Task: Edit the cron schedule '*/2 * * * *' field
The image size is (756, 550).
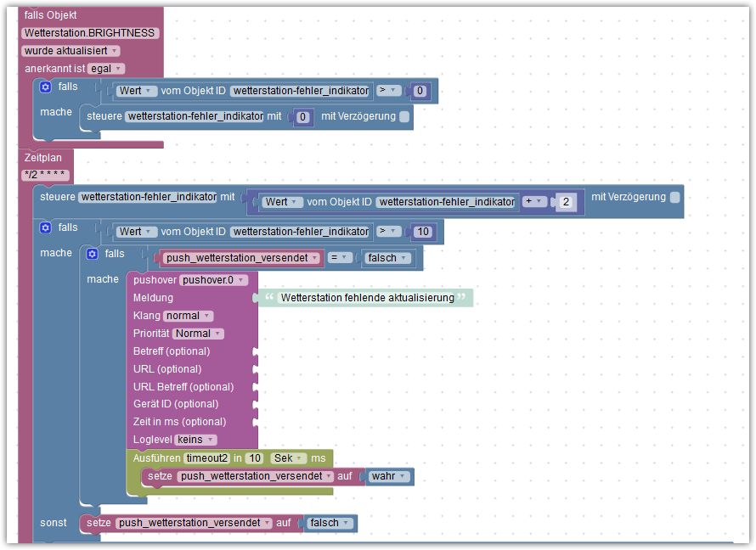Action: point(45,175)
